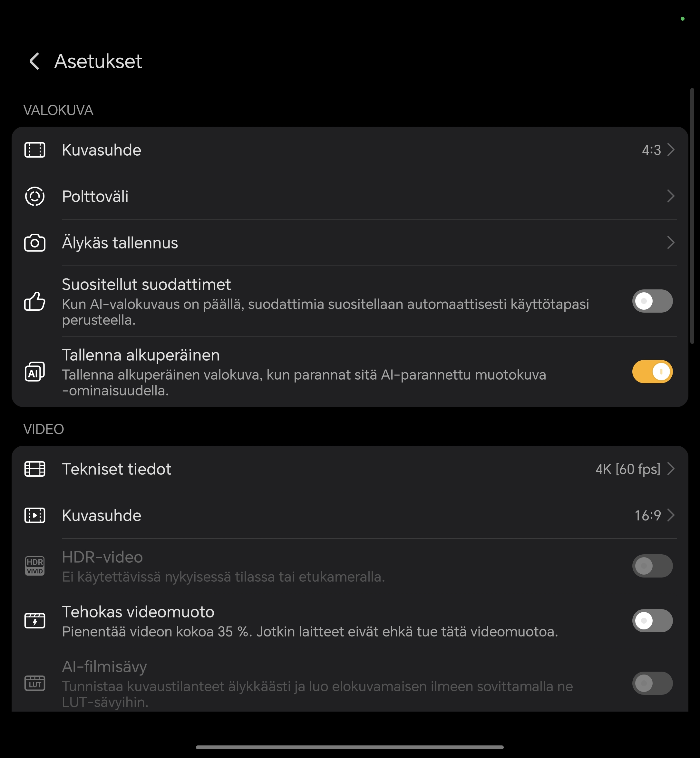Image resolution: width=700 pixels, height=758 pixels.
Task: Tap the photo Kuvasuhde aspect ratio icon
Action: 35,150
